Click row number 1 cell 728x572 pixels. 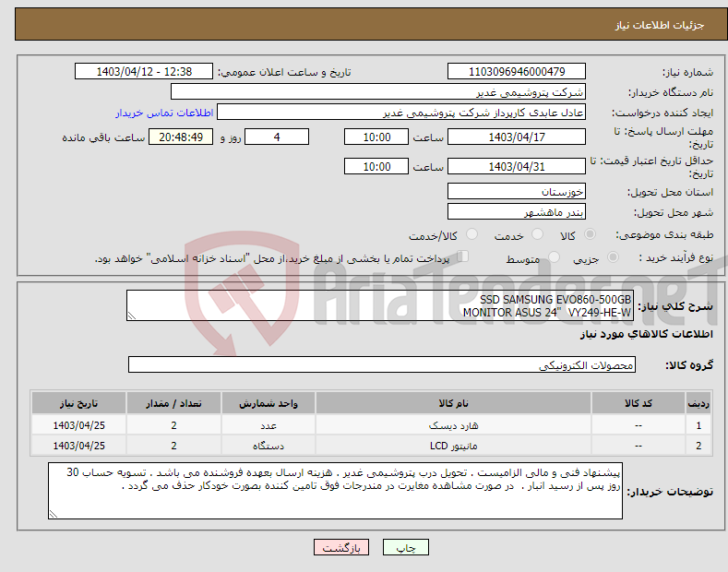[698, 425]
